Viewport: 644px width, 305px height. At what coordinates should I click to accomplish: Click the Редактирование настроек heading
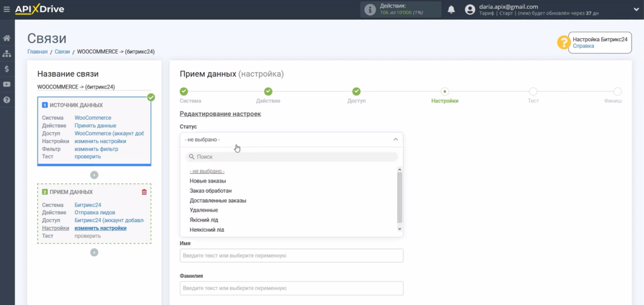point(220,114)
